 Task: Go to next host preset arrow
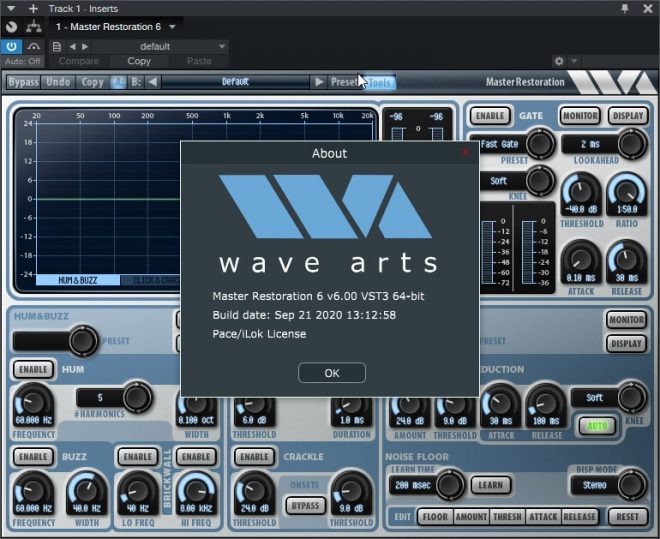(85, 47)
